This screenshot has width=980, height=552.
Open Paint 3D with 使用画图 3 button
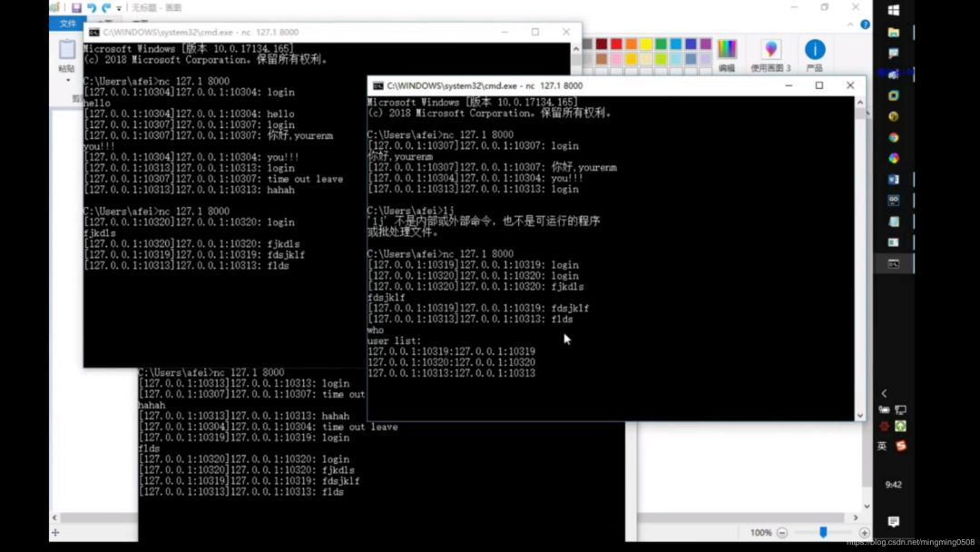770,55
